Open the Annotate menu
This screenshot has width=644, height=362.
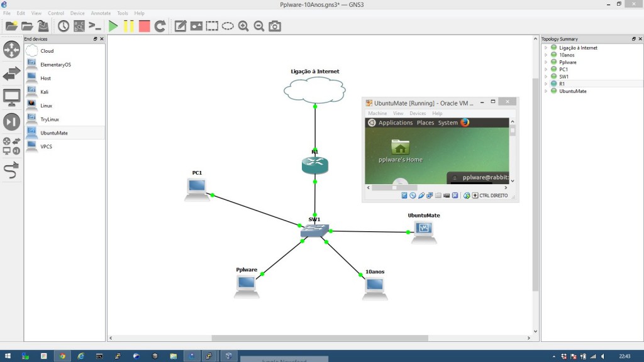click(101, 13)
